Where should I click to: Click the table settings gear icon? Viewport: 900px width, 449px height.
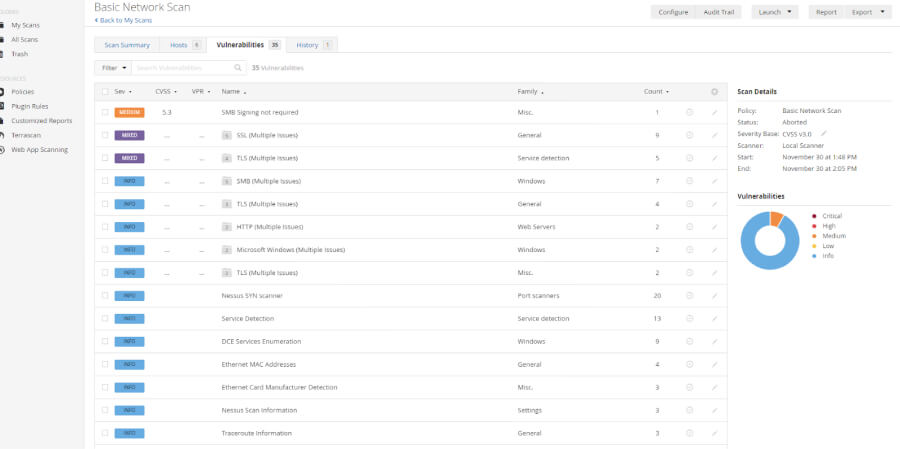[x=714, y=91]
